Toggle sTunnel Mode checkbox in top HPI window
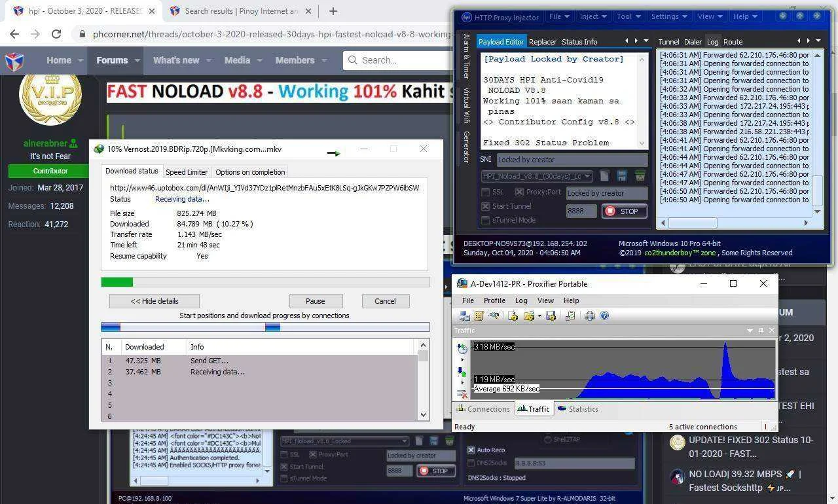Viewport: 838px width, 504px height. (485, 220)
